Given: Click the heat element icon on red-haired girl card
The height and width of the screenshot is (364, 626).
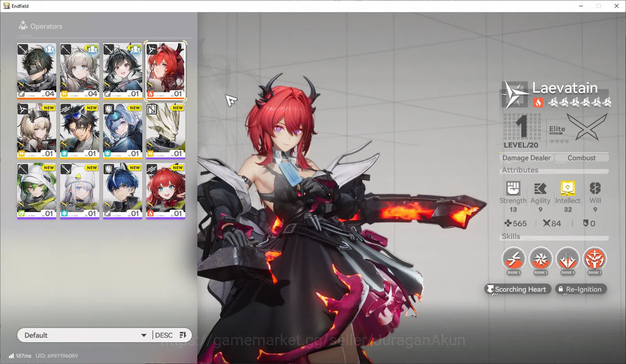Looking at the screenshot, I should point(150,214).
